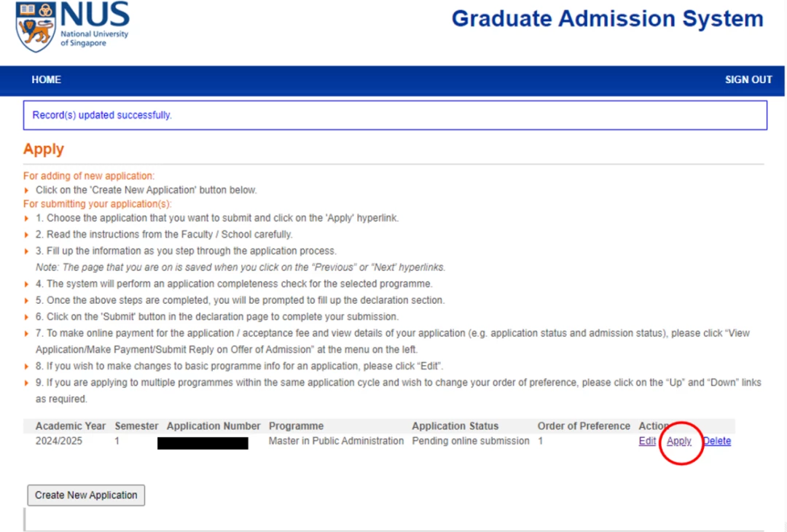The image size is (787, 532).
Task: Click the NUS National University of Singapore text logo
Action: click(95, 25)
